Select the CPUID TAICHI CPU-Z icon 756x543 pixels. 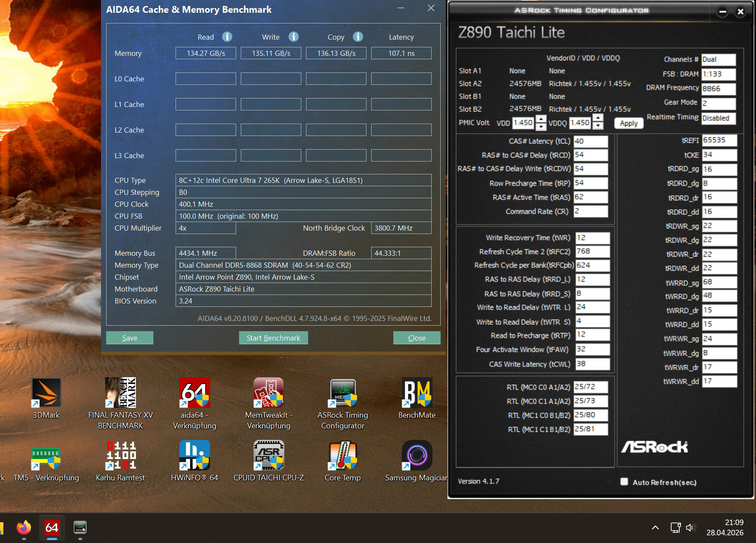tap(268, 461)
